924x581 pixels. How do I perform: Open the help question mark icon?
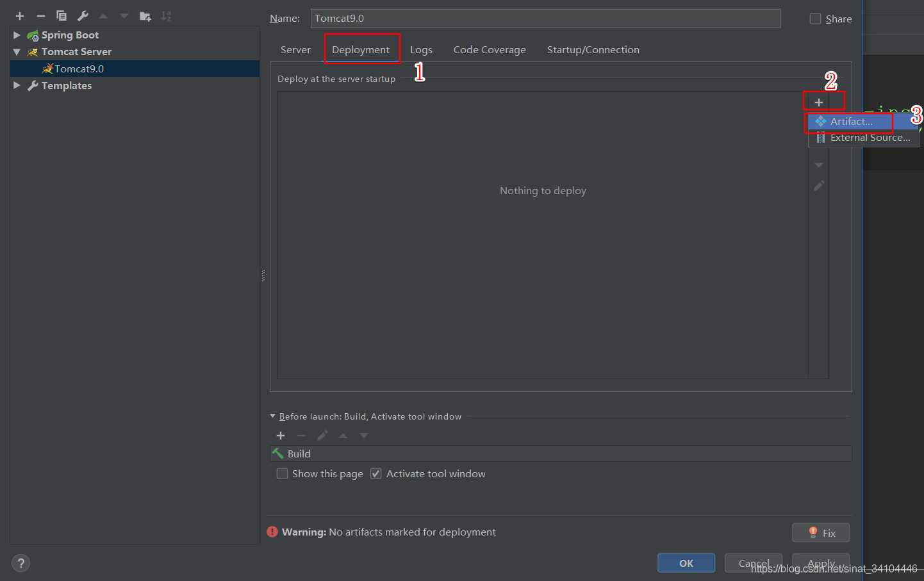pos(21,563)
